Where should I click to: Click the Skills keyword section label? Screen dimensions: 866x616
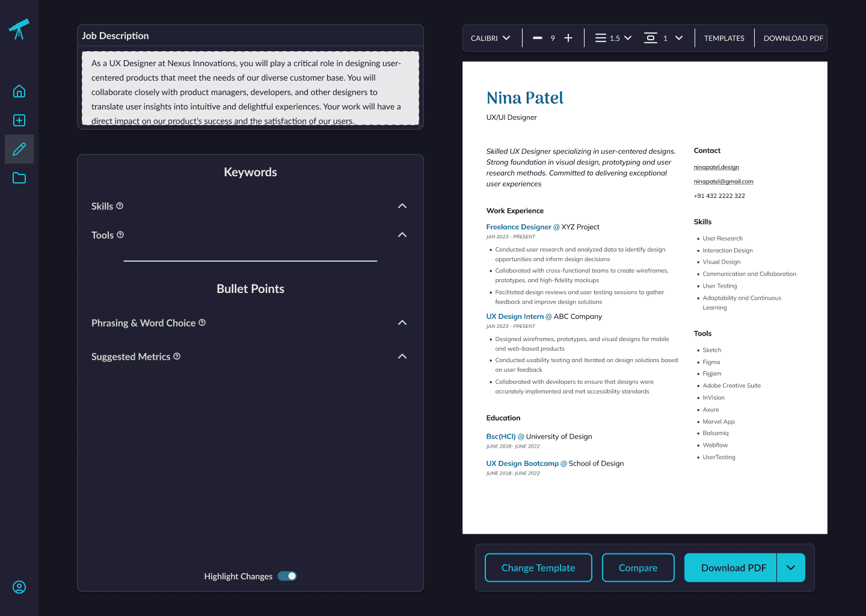pyautogui.click(x=102, y=206)
